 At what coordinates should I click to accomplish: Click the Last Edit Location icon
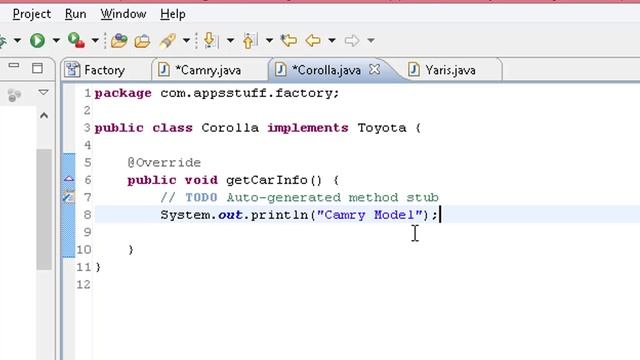point(289,40)
